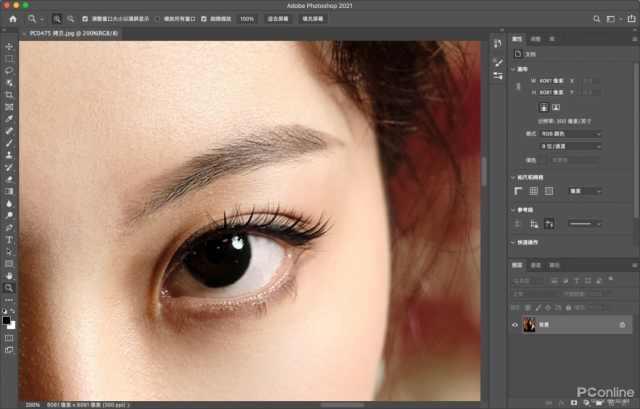The image size is (640, 409).
Task: Select the Eraser tool
Action: click(x=9, y=180)
